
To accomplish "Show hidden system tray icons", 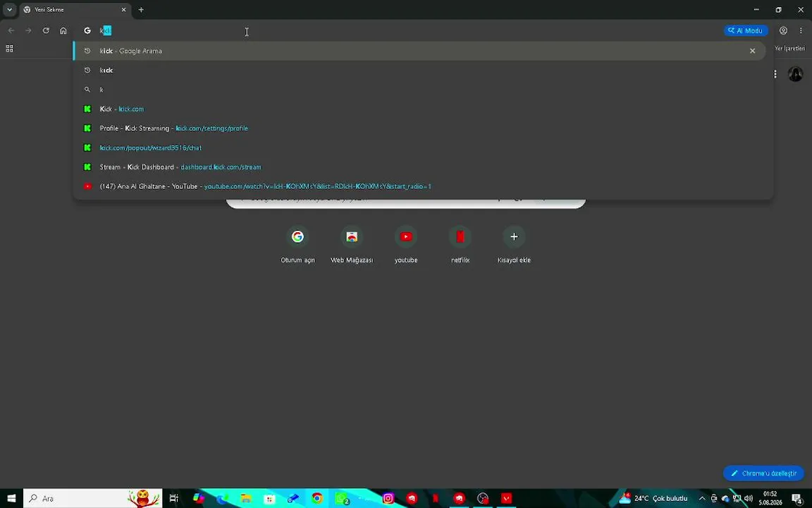I will click(702, 498).
